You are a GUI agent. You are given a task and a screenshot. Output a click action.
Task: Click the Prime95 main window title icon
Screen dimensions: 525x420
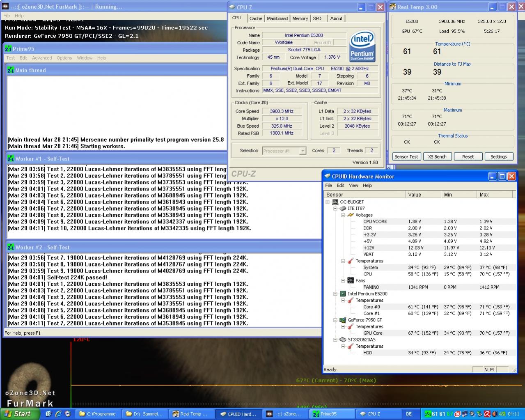[x=8, y=48]
